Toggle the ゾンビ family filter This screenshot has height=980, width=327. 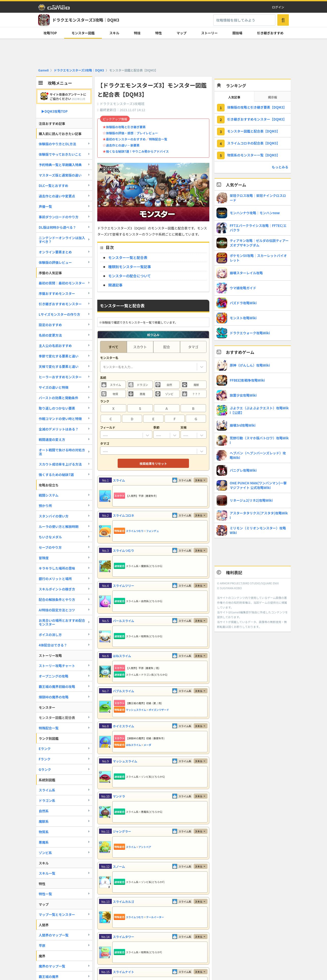167,394
